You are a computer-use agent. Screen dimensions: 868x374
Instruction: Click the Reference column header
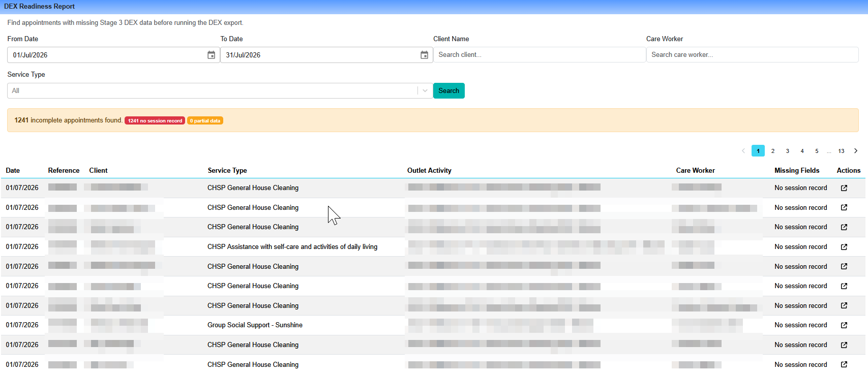(64, 171)
